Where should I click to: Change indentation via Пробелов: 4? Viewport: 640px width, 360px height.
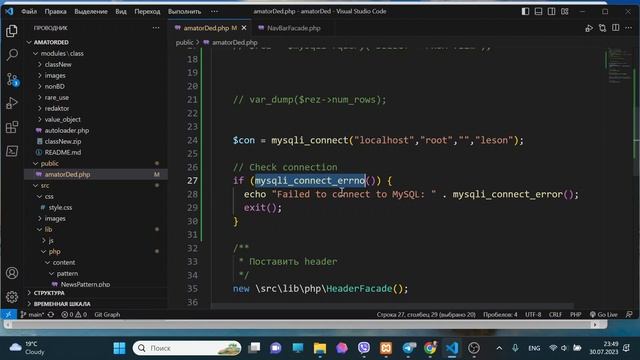click(x=500, y=314)
